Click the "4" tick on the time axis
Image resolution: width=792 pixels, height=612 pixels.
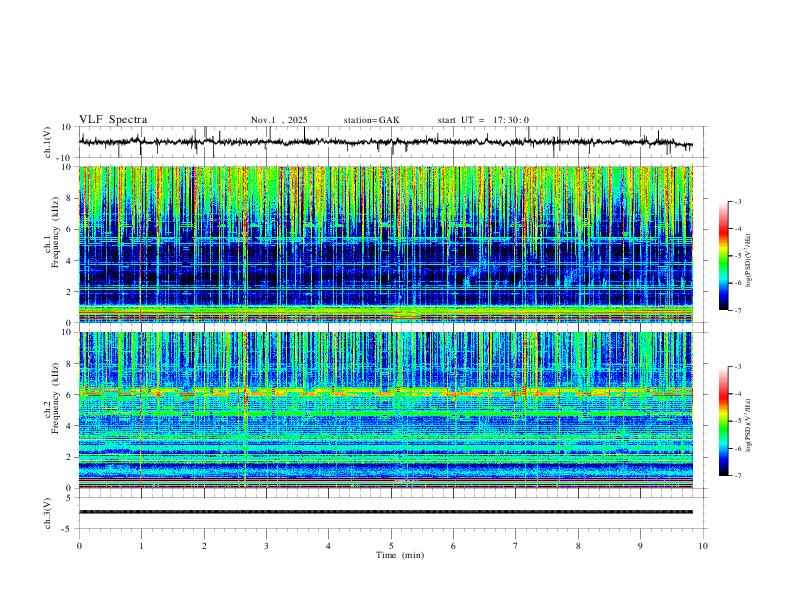pos(329,546)
